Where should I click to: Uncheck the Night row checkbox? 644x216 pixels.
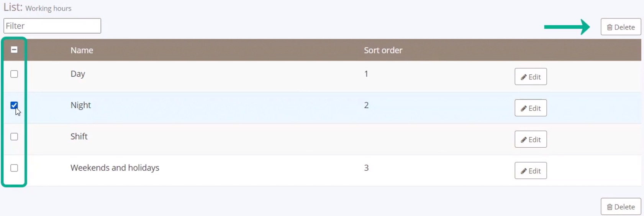point(14,105)
